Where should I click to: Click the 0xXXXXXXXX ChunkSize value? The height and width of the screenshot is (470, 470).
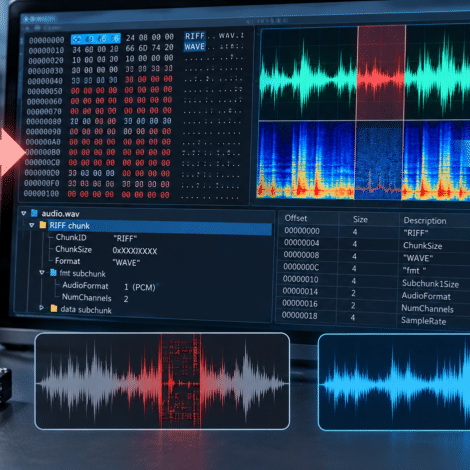tap(135, 251)
